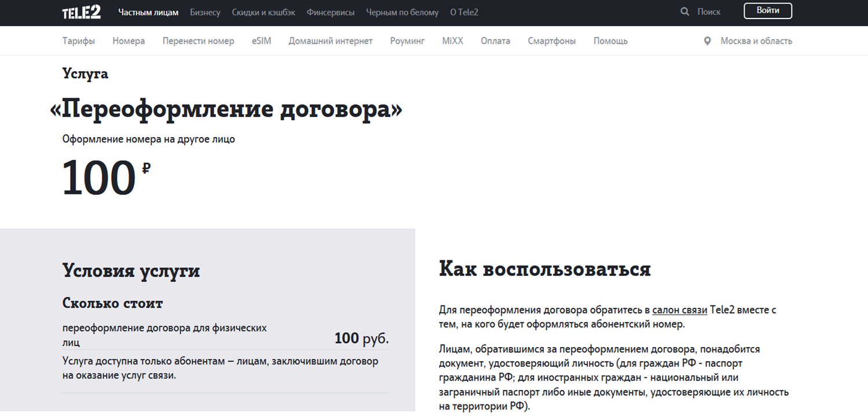Open the Смартфоны section

point(552,41)
